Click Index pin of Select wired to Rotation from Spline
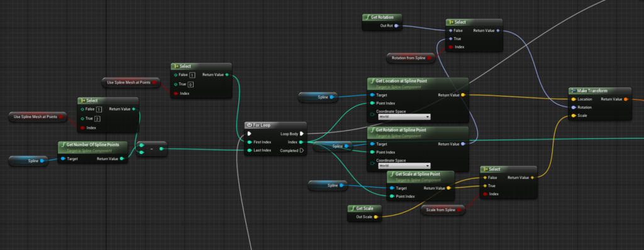The width and height of the screenshot is (644, 250). coord(450,47)
